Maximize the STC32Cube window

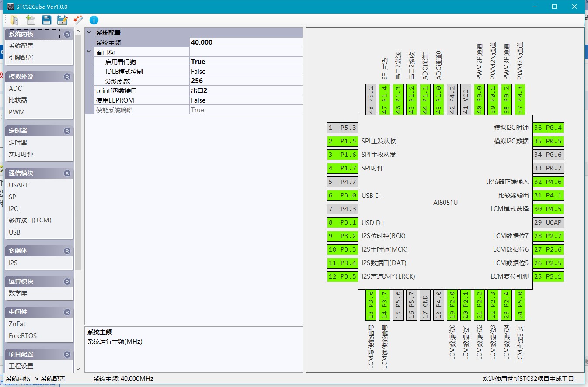pyautogui.click(x=554, y=7)
